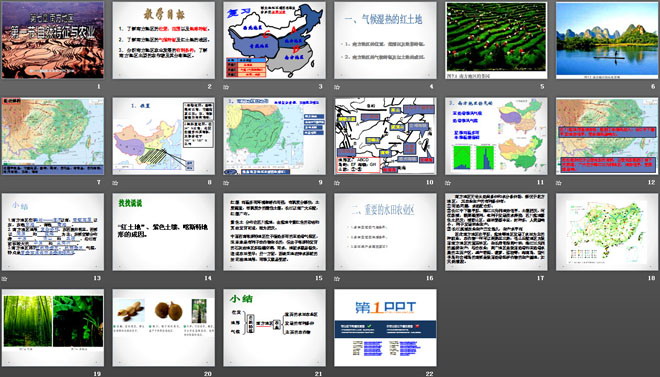Select slide 18 agriculture distribution map thumbnail
Screen dimensions: 660x377
click(607, 232)
